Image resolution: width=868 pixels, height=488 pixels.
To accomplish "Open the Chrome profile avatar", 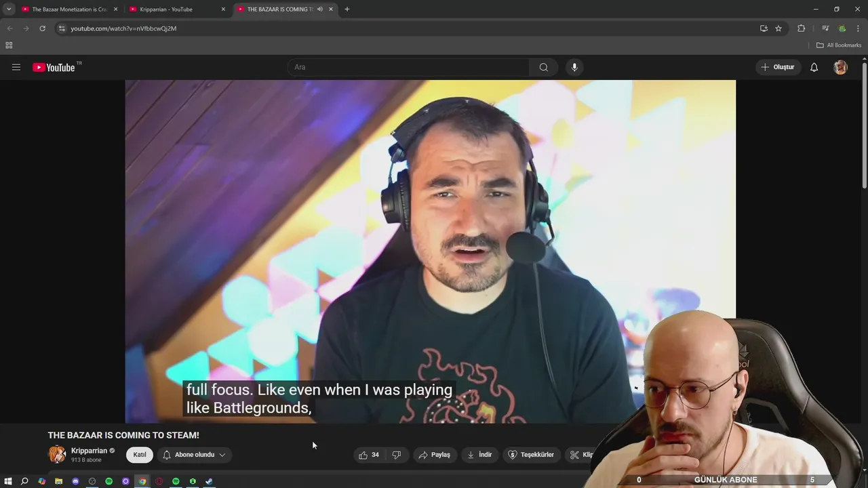I will pyautogui.click(x=842, y=28).
